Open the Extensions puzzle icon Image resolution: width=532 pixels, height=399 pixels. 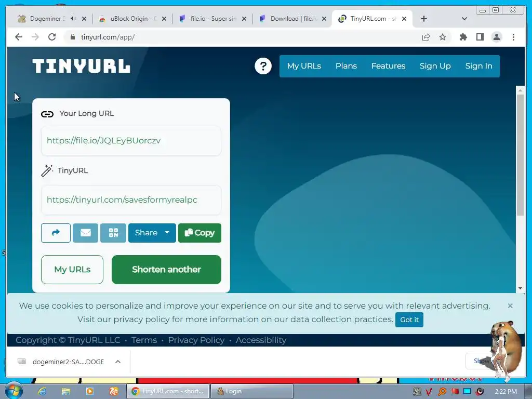coord(463,37)
